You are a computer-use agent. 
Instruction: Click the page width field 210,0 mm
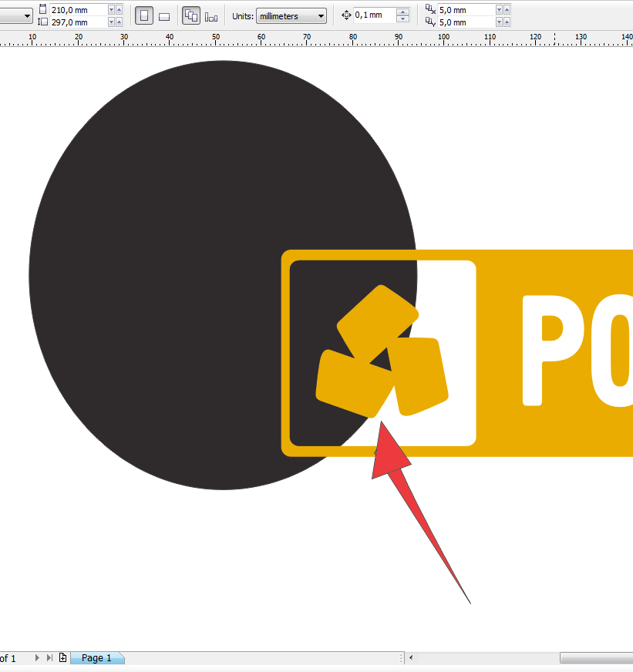pos(79,10)
